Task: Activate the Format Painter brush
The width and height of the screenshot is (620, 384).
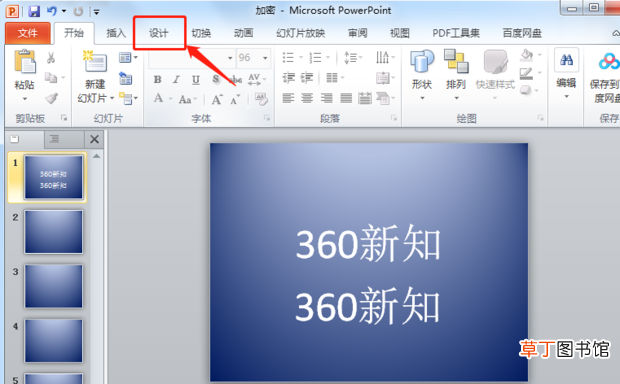Action: [51, 98]
